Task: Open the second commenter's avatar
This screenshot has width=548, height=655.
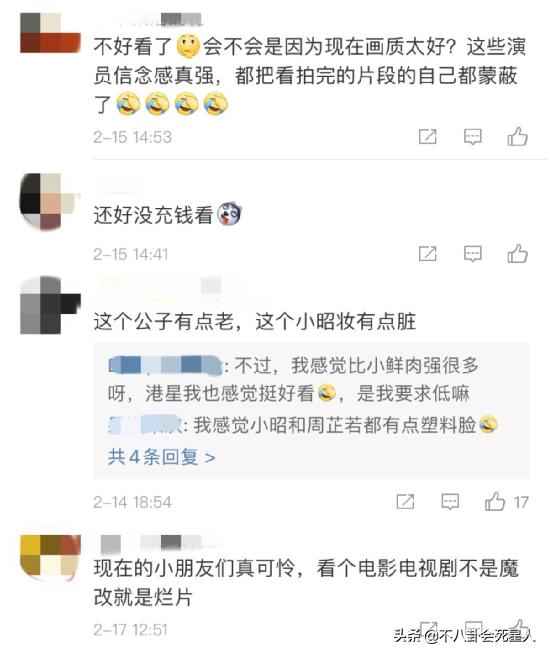Action: pos(48,201)
